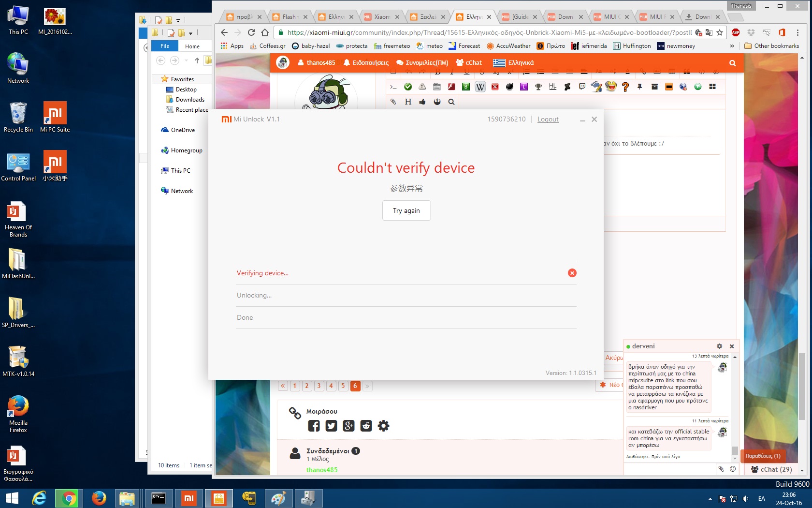Expand hidden bookmarks with the chevron
Screen dimensions: 812x508
[x=732, y=46]
